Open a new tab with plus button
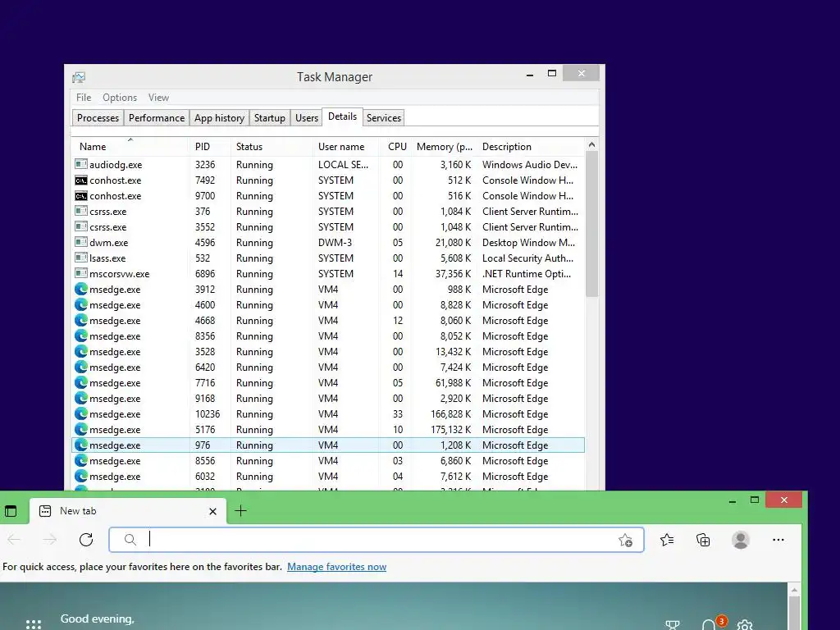This screenshot has width=840, height=630. click(241, 511)
